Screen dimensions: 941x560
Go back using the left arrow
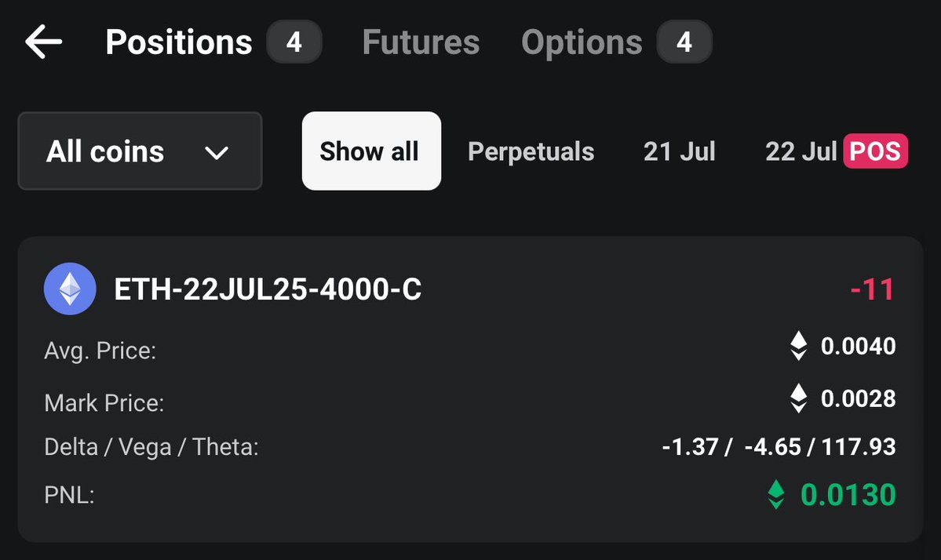43,42
